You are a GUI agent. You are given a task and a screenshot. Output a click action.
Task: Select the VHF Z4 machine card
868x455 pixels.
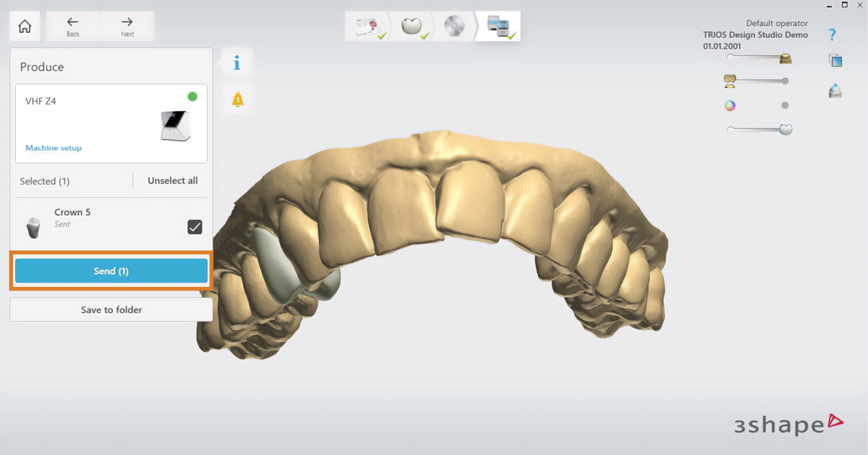point(111,124)
